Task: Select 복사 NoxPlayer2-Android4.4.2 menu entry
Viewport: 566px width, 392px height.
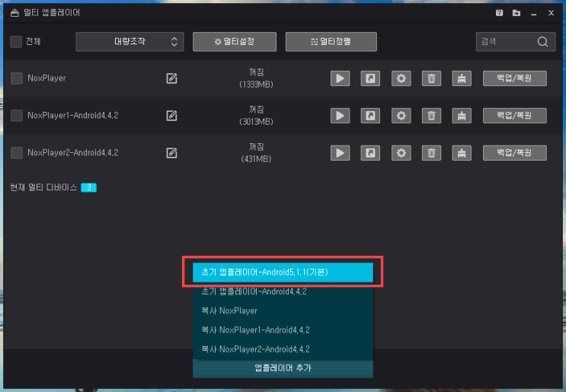Action: [x=283, y=349]
